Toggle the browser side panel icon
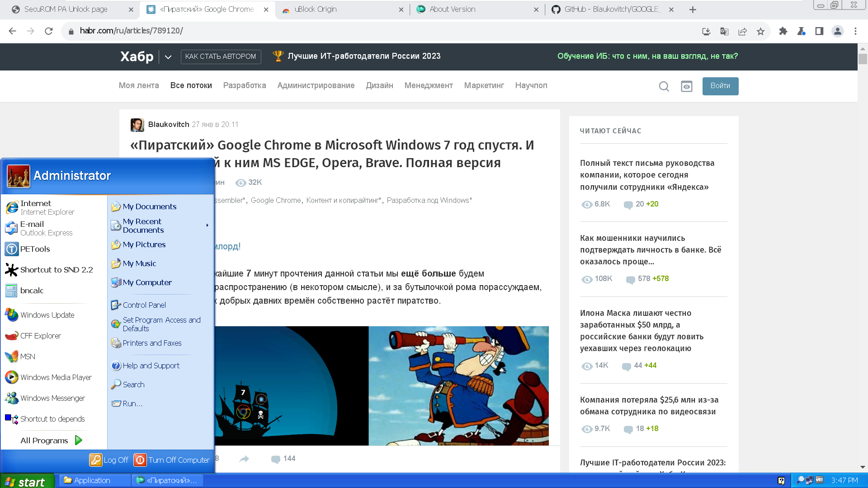Image resolution: width=868 pixels, height=488 pixels. pyautogui.click(x=819, y=31)
